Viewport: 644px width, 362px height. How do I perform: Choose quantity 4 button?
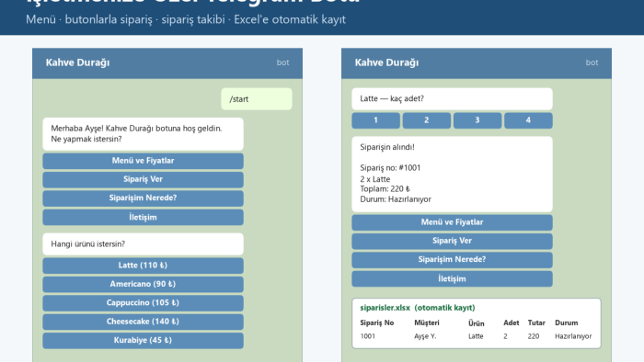pyautogui.click(x=528, y=120)
